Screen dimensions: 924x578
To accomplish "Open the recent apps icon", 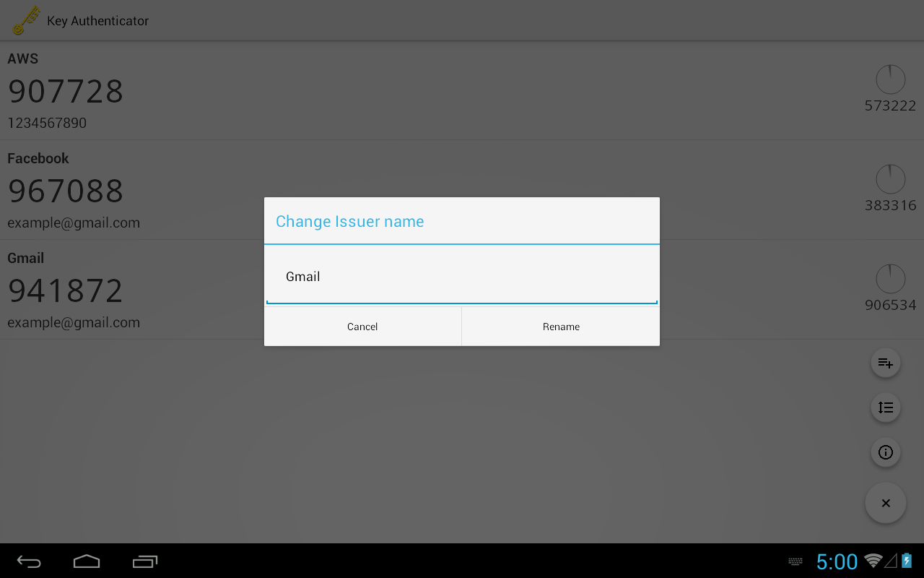I will coord(145,561).
